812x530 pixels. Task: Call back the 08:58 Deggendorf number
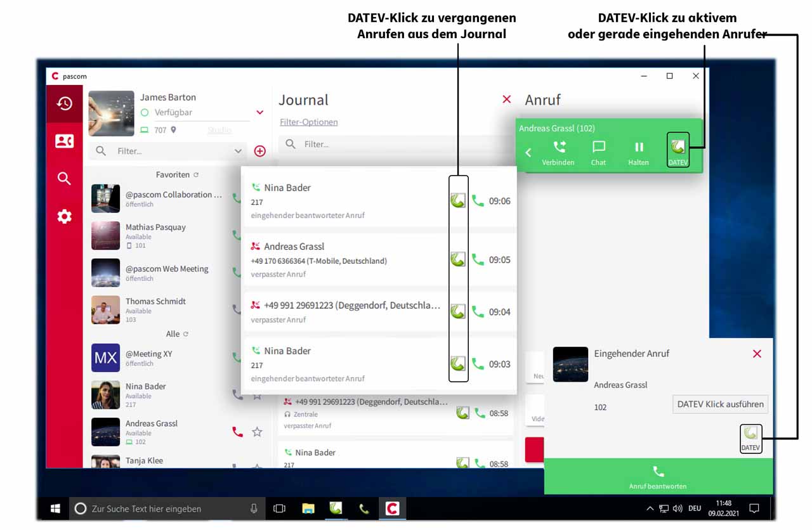pos(480,413)
